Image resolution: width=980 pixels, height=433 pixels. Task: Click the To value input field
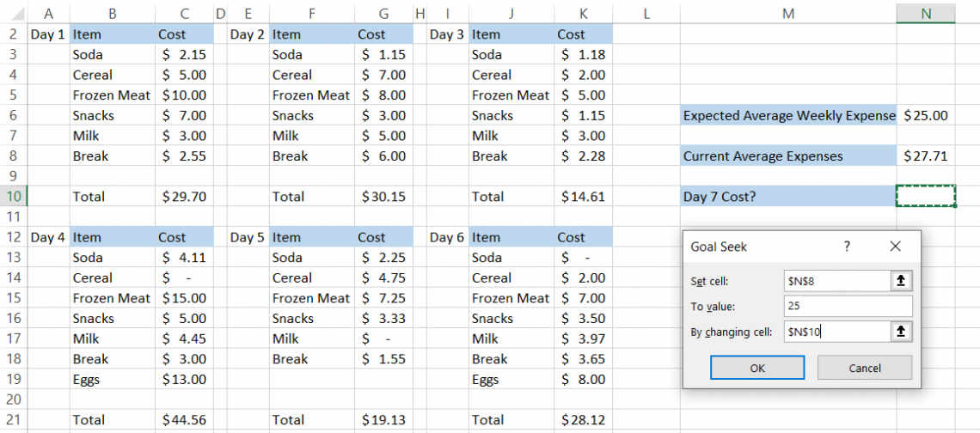pyautogui.click(x=848, y=307)
